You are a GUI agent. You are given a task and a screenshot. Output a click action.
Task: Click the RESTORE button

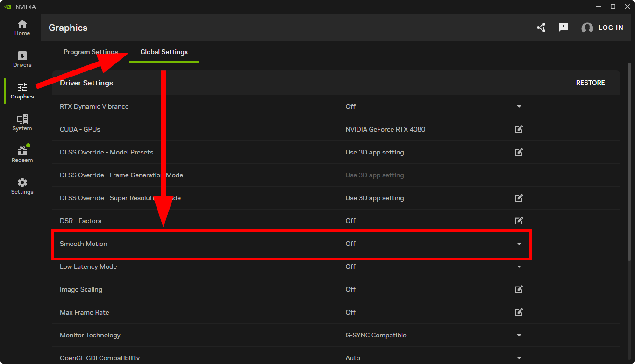(590, 83)
